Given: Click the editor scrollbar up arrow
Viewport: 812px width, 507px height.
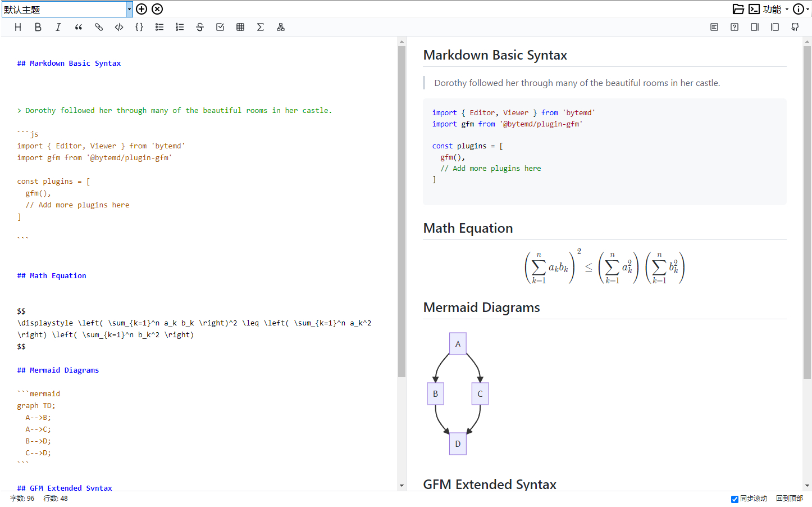Looking at the screenshot, I should click(402, 42).
